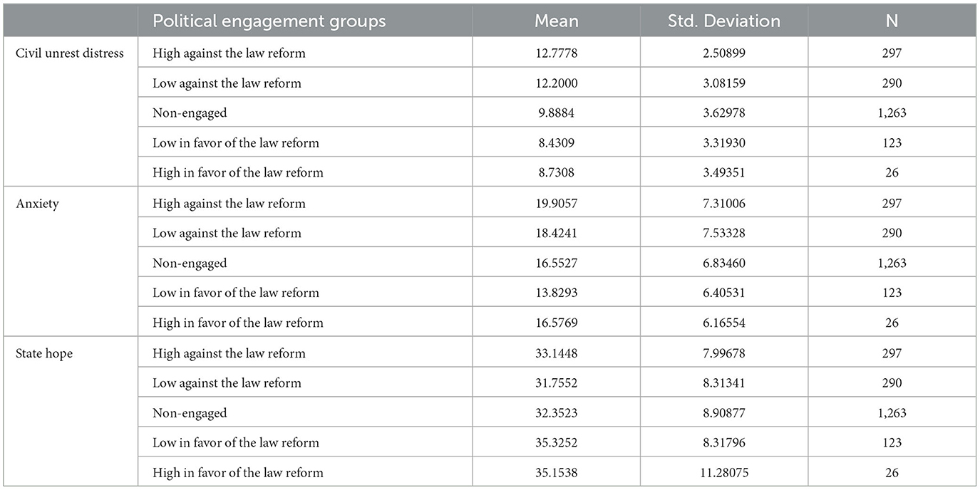980x490 pixels.
Task: Click the standard deviation 3.62978
Action: pyautogui.click(x=724, y=113)
